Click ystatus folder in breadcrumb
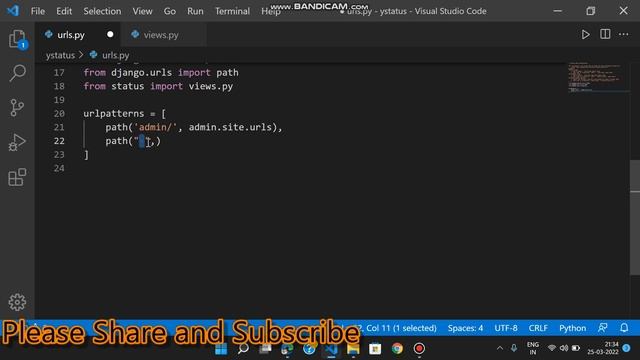640x360 pixels. [x=60, y=55]
